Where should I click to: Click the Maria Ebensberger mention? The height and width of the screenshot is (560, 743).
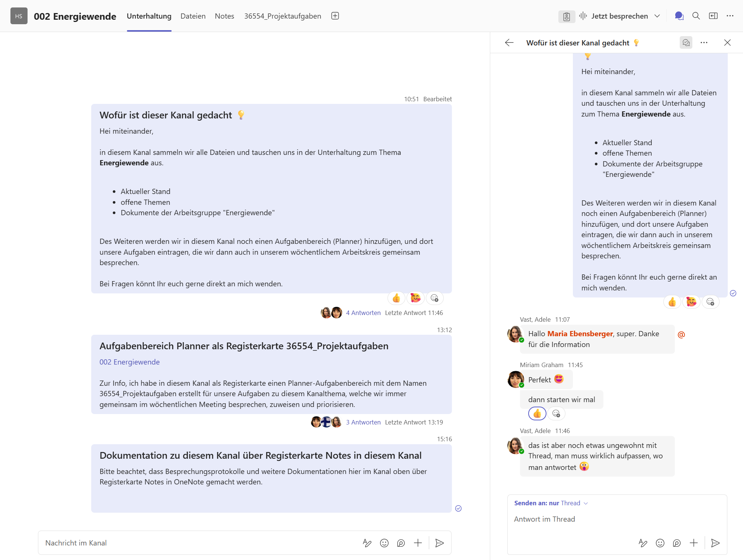580,334
